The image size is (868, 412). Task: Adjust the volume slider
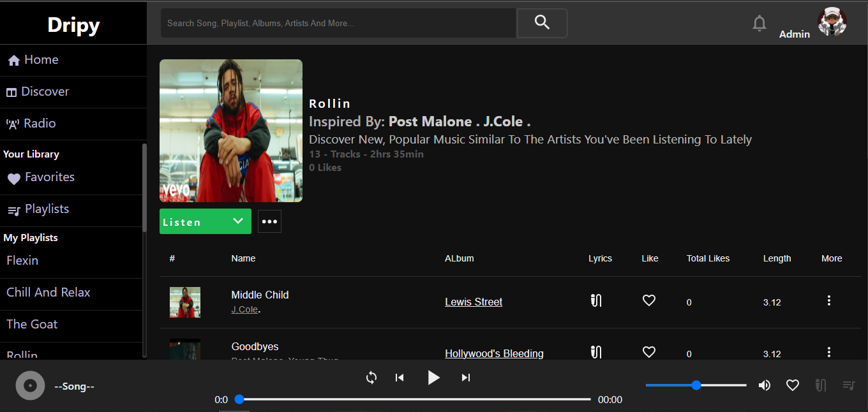point(696,385)
